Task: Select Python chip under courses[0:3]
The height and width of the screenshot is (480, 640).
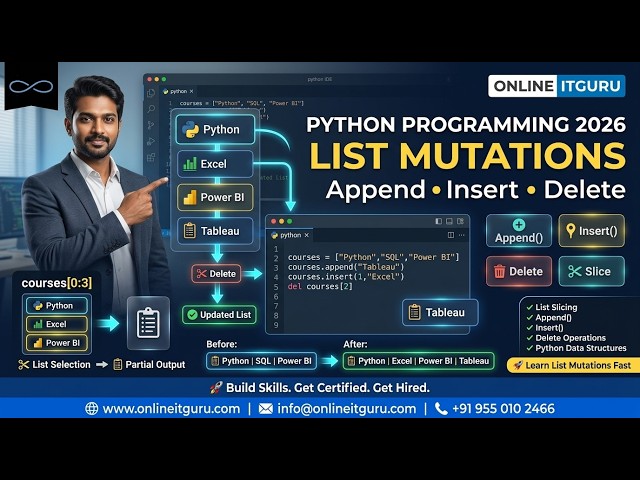Action: [x=57, y=306]
